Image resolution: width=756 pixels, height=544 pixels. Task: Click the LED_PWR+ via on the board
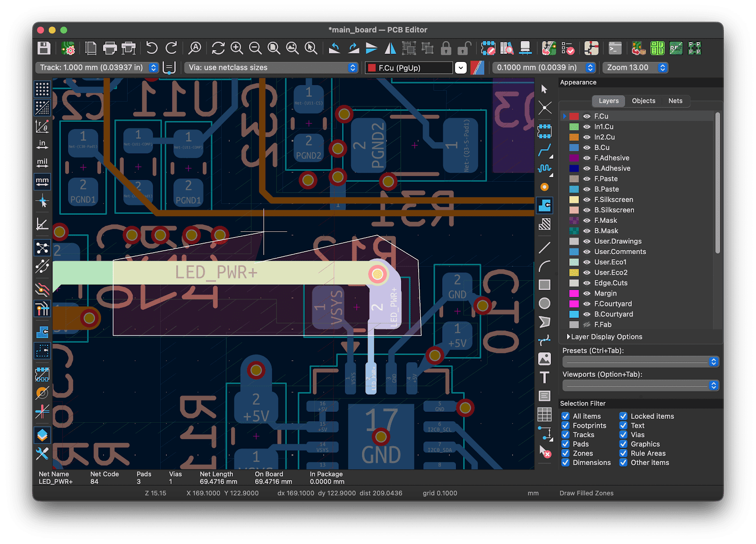point(377,274)
